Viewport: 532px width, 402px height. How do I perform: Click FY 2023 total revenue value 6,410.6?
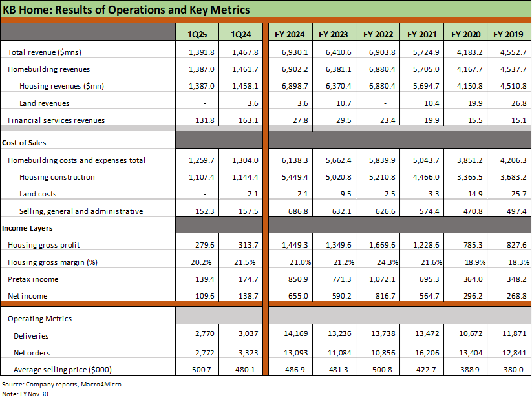click(338, 52)
